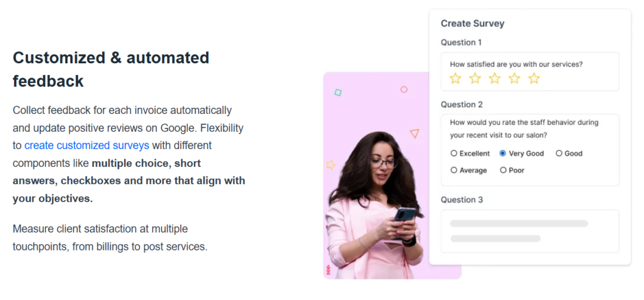This screenshot has width=644, height=300.
Task: Click the first rating star
Action: [x=456, y=79]
